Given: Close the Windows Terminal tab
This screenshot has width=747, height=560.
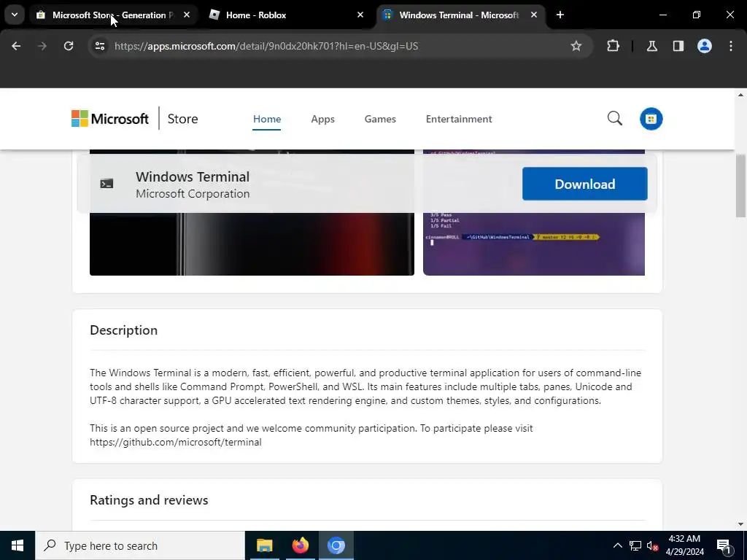Looking at the screenshot, I should tap(533, 15).
